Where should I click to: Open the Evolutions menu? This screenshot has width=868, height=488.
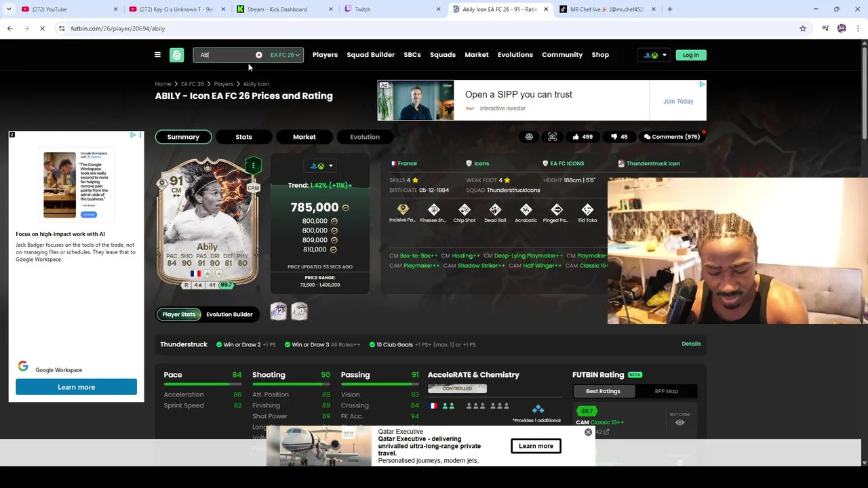(x=515, y=55)
